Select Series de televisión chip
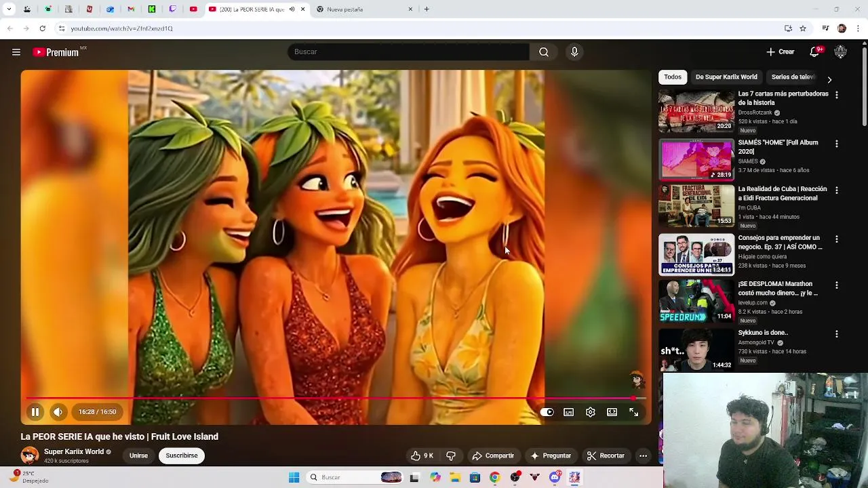This screenshot has height=488, width=868. pos(793,77)
